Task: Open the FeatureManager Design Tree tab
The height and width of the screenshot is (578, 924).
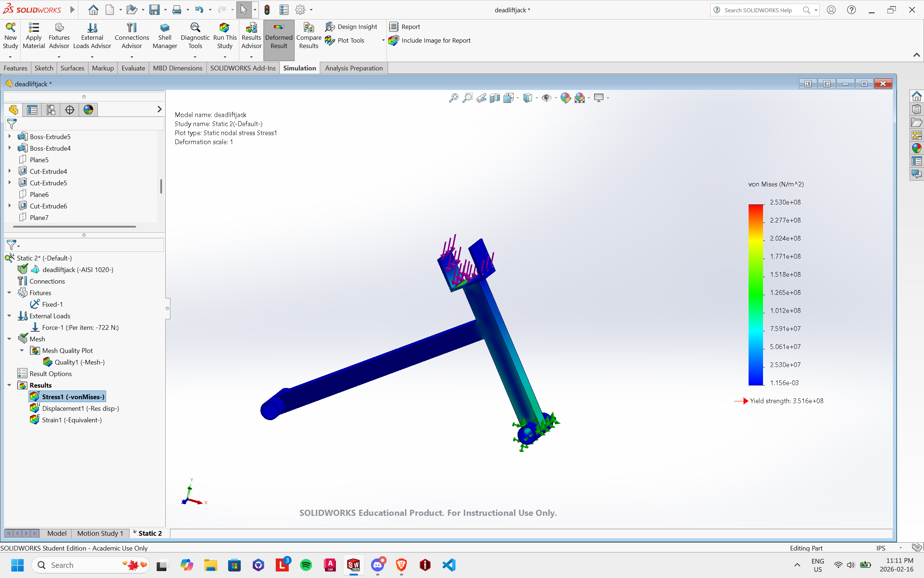Action: [13, 110]
